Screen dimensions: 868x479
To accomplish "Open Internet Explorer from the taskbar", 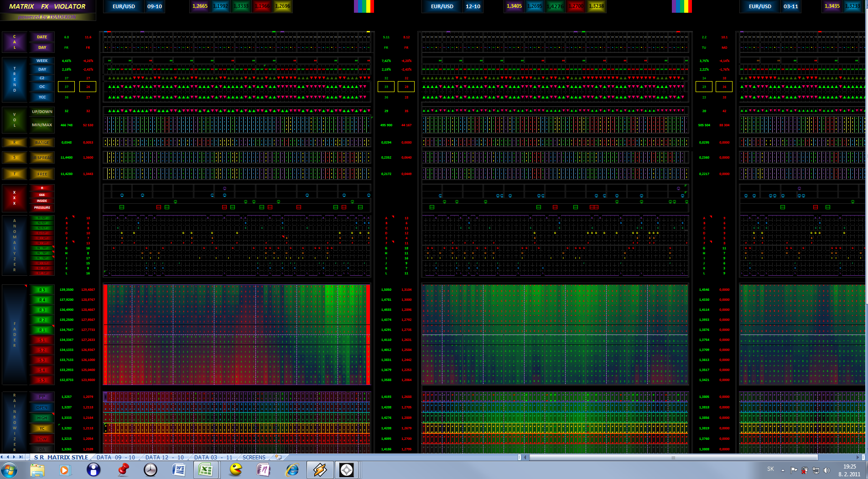I will point(292,470).
